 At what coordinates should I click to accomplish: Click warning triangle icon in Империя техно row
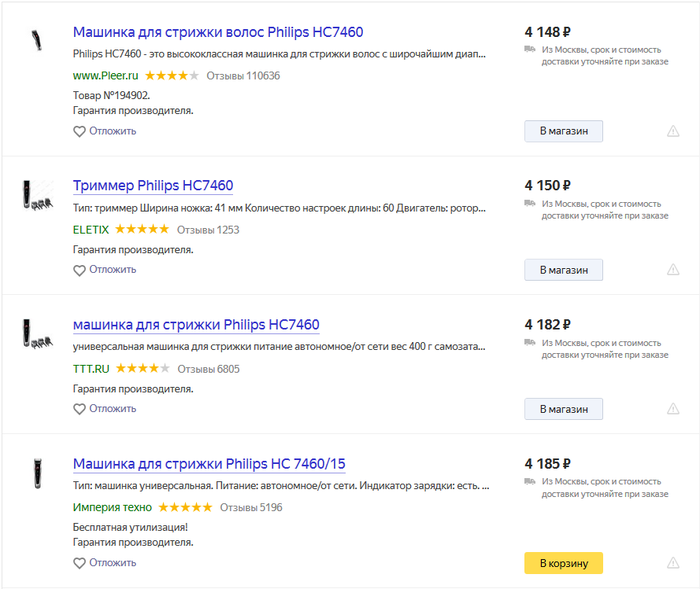[x=673, y=563]
